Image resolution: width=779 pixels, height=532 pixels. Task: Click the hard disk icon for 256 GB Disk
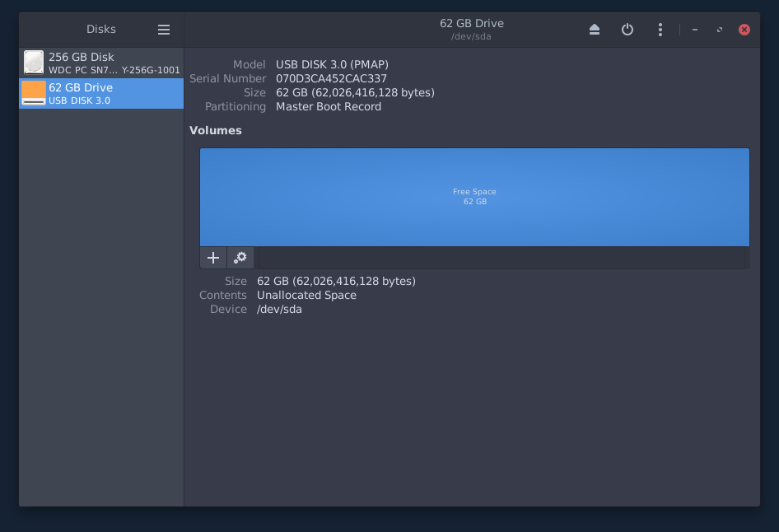(x=34, y=63)
